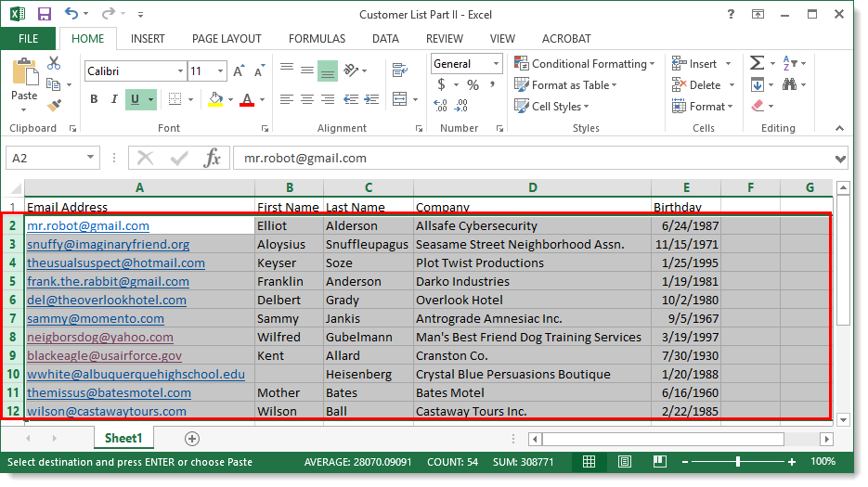Click the Insert Function fx button
Screen dimensions: 868x487
212,159
